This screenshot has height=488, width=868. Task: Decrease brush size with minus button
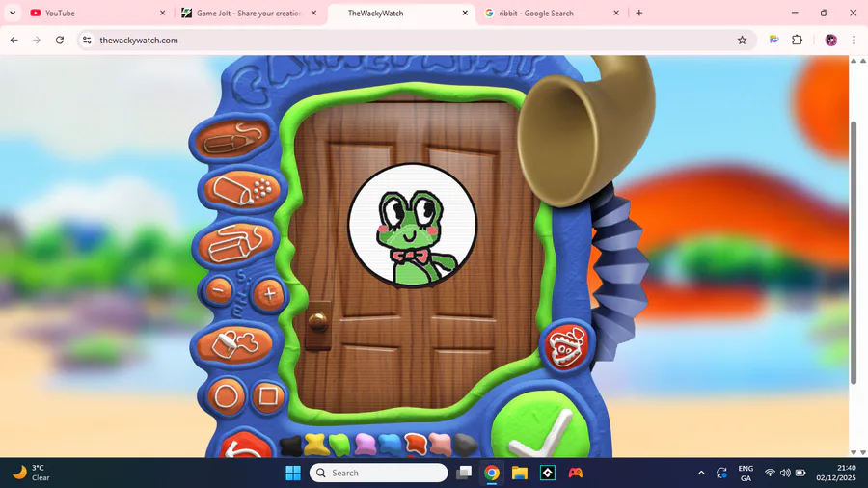[x=218, y=290]
